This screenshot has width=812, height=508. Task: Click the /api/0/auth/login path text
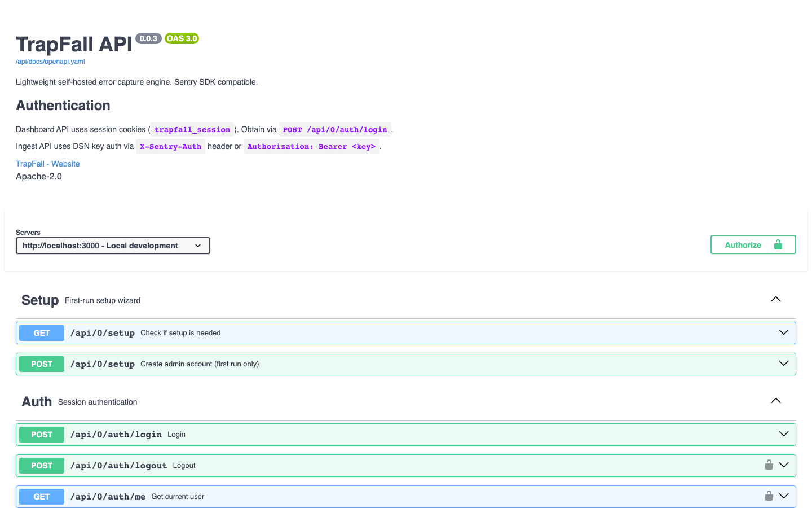click(x=116, y=435)
